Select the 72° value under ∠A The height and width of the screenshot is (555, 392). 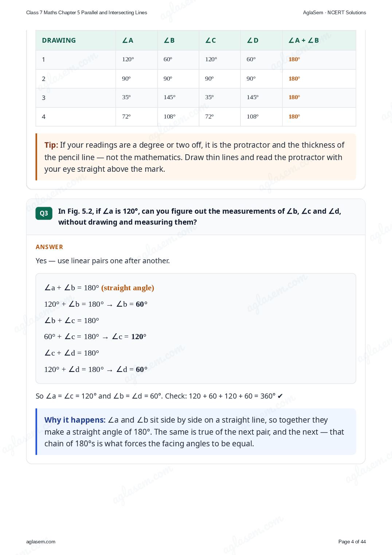pyautogui.click(x=126, y=117)
